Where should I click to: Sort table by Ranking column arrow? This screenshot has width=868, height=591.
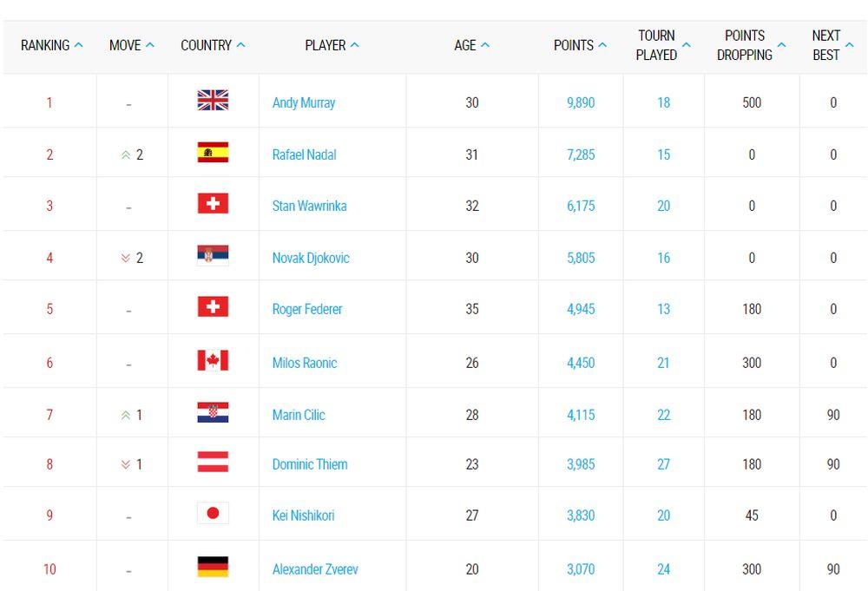(79, 45)
